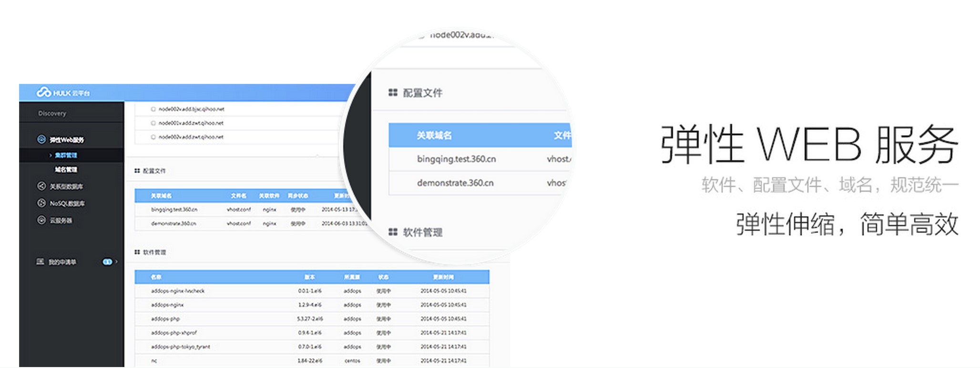Select radio button for node002v.add.bjsc.qihoo.net
The image size is (980, 368).
tap(153, 109)
